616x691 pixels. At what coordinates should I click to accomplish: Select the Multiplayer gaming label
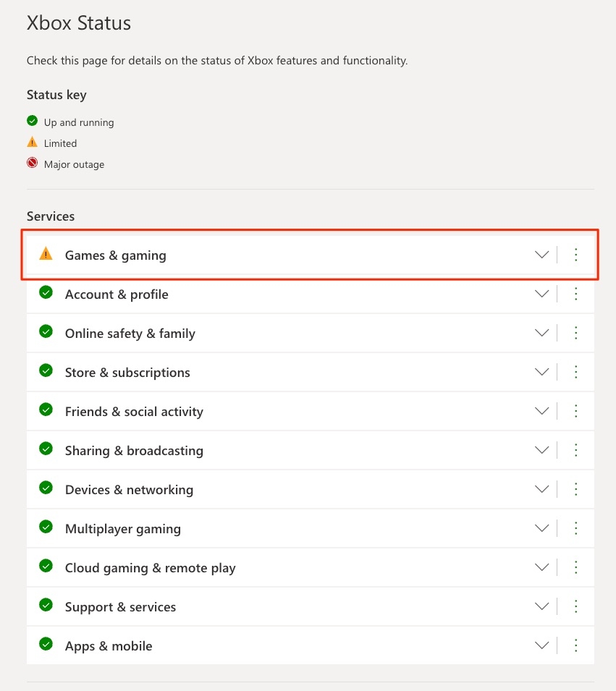tap(123, 529)
